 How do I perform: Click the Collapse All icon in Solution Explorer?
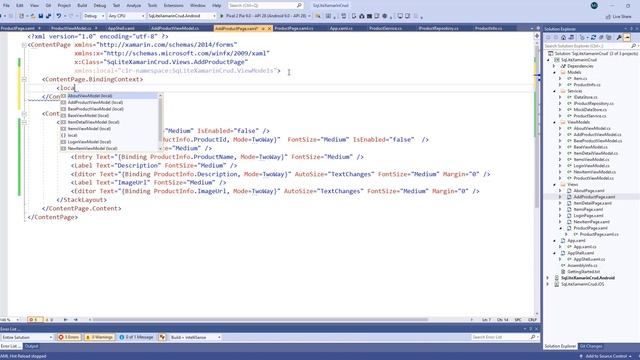pos(601,38)
